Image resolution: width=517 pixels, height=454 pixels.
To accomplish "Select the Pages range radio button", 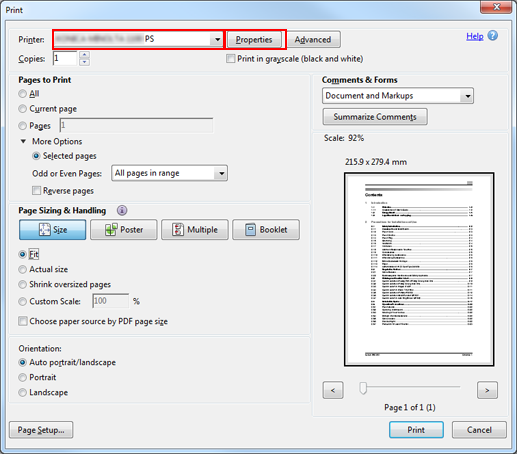I will [x=22, y=126].
